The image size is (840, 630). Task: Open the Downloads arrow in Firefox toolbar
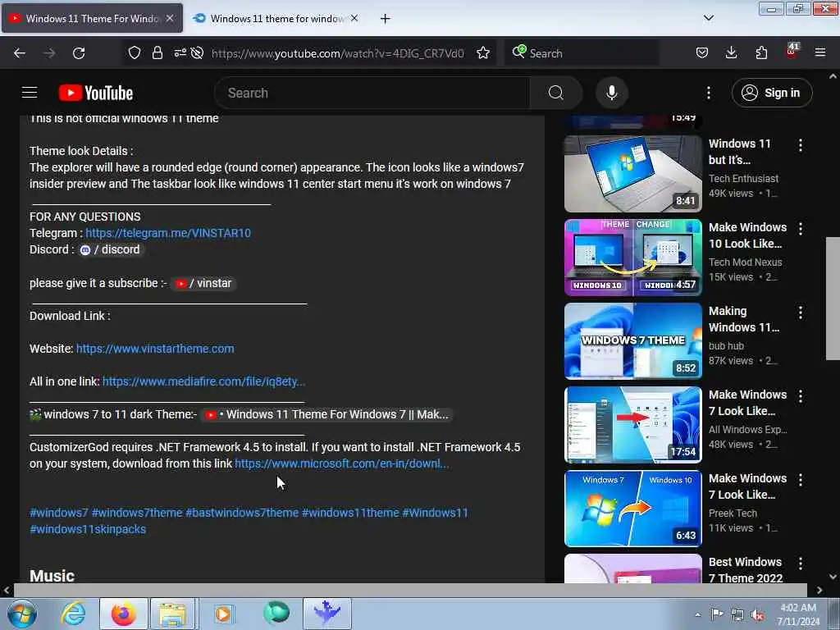(x=731, y=53)
